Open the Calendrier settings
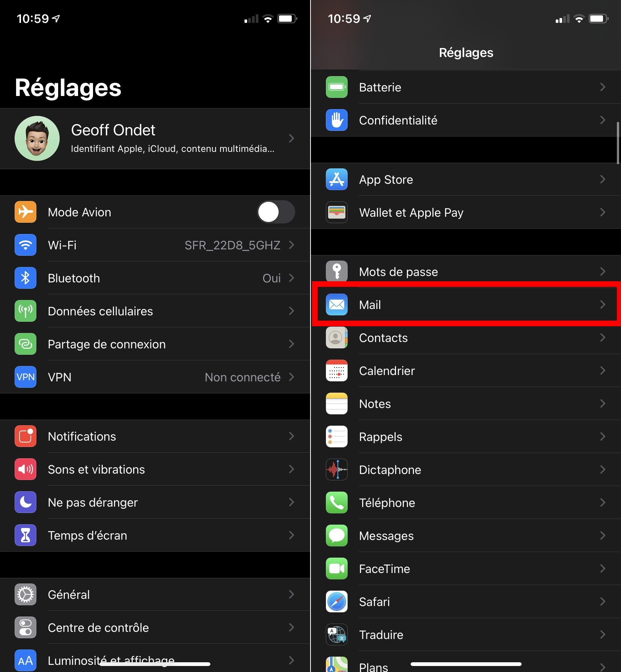The image size is (621, 672). pos(466,370)
